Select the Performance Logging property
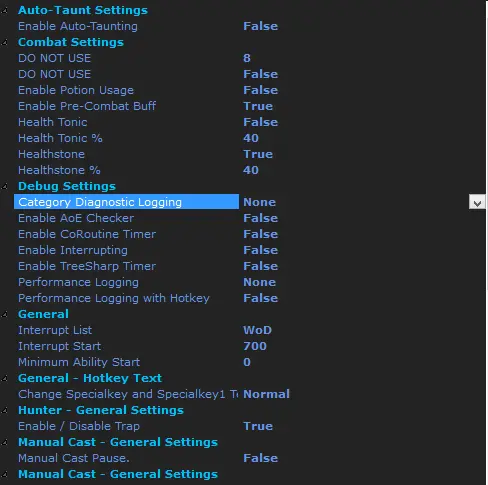 pyautogui.click(x=78, y=282)
